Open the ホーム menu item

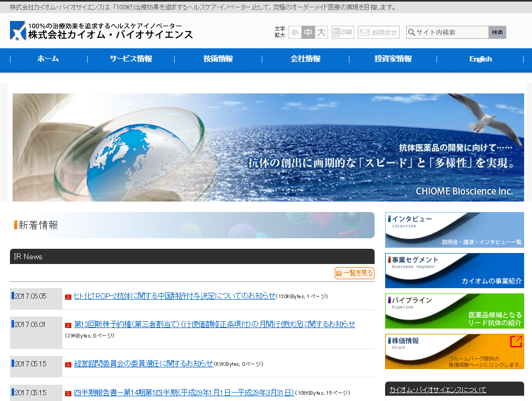click(x=48, y=59)
